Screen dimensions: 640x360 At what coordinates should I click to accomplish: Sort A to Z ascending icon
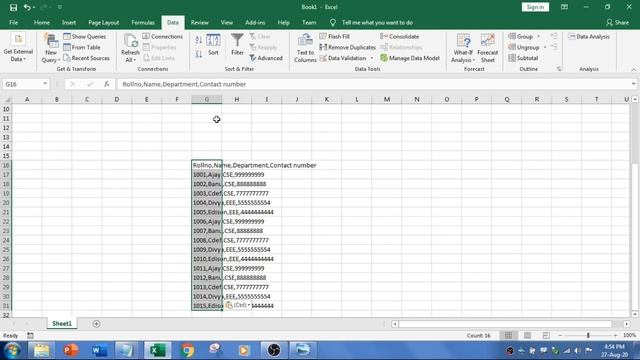click(x=198, y=40)
